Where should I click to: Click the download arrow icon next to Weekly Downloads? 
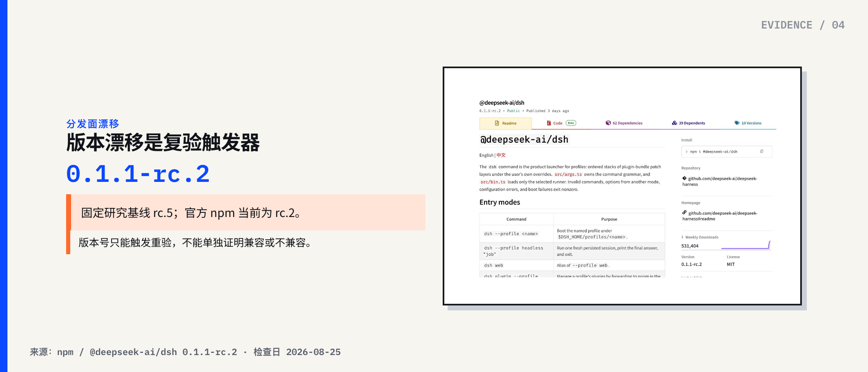click(682, 237)
